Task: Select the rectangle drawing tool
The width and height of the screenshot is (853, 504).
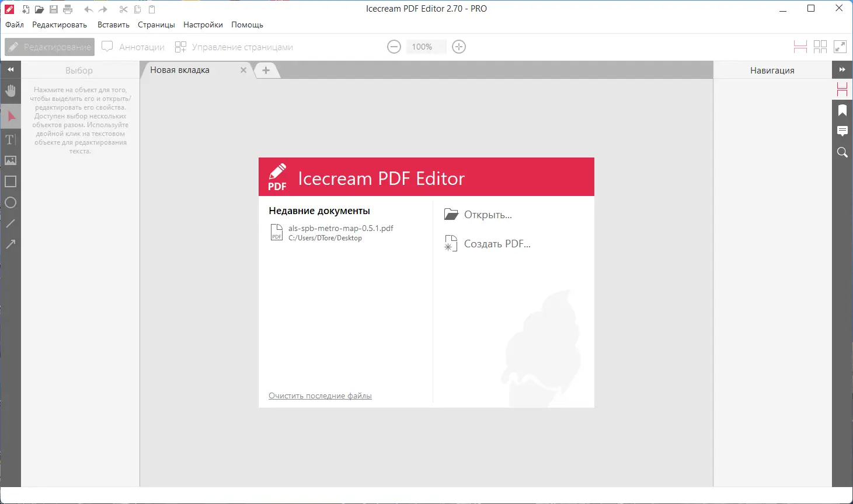Action: (x=11, y=181)
